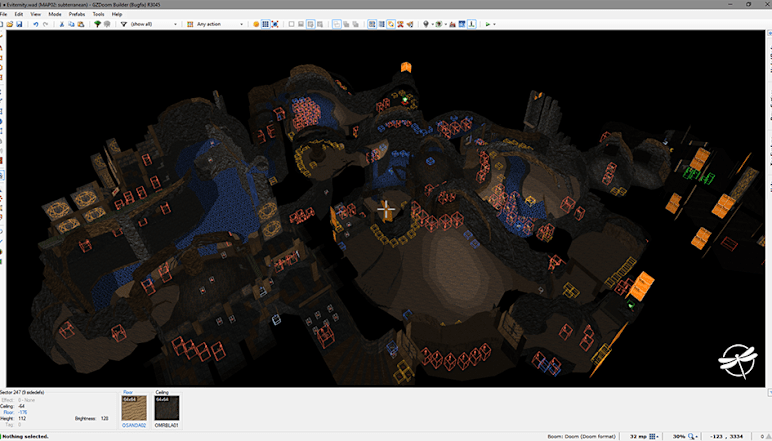Open the Mode menu

pos(55,14)
